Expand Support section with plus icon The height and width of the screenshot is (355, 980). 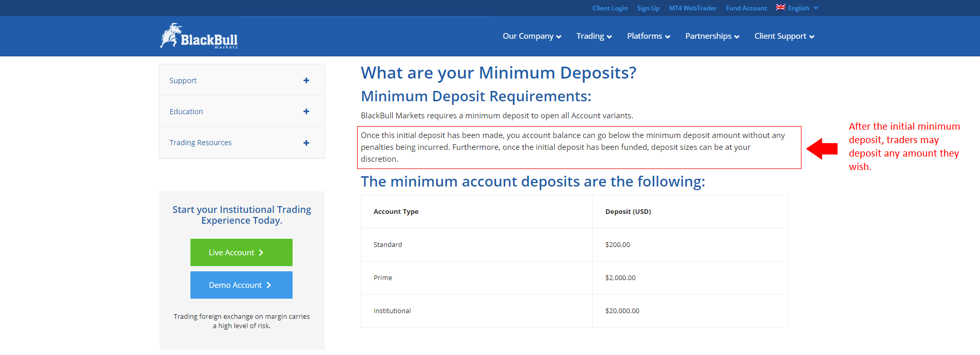[x=306, y=81]
